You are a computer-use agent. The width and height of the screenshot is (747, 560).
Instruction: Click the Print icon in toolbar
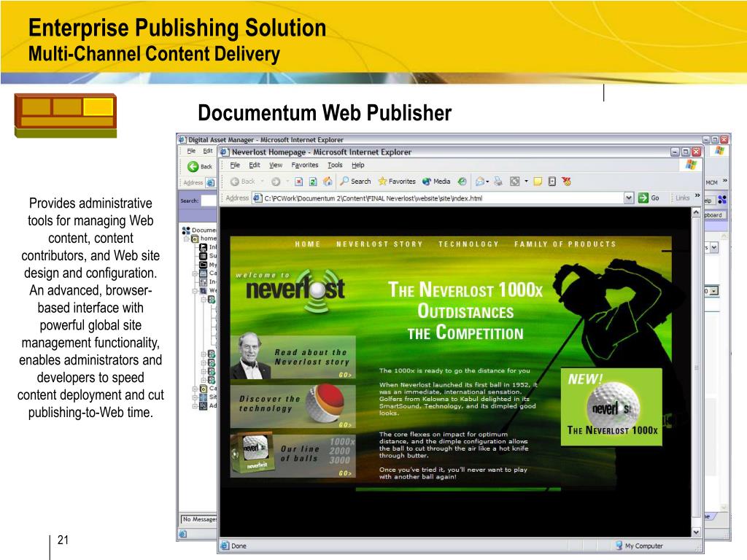(498, 182)
